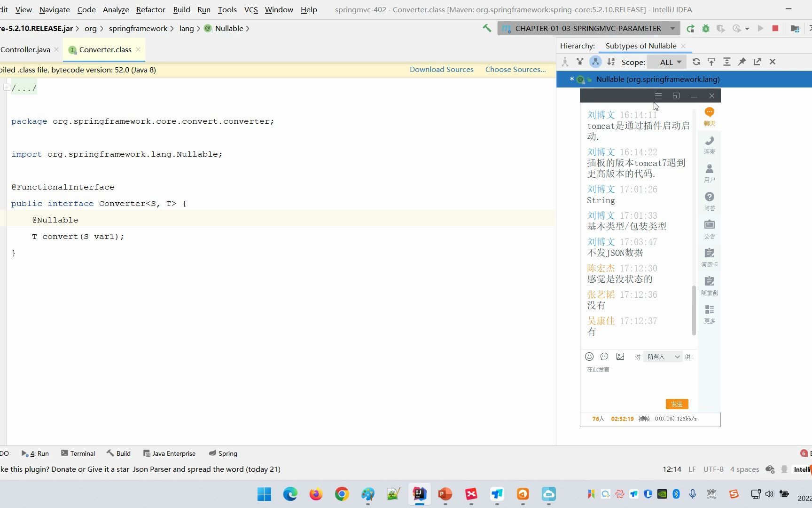Open the 4: Run tool window
The image size is (812, 508).
click(x=35, y=453)
